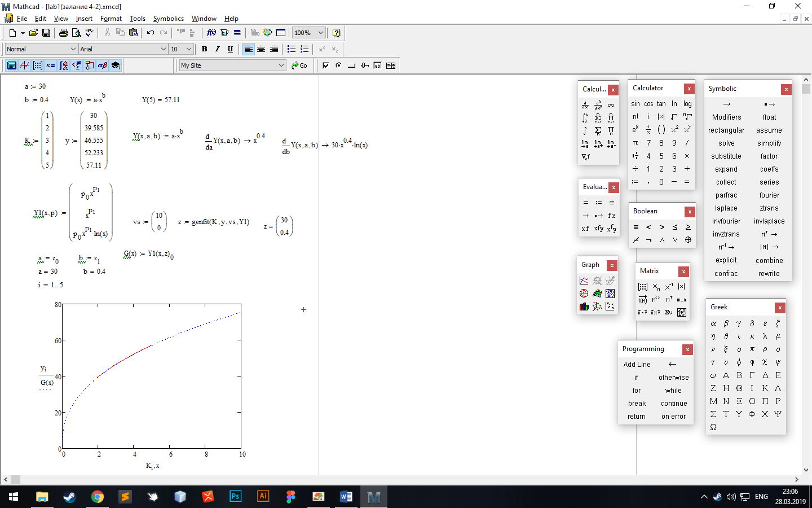Toggle bulleted list
812x508 pixels.
[x=292, y=49]
